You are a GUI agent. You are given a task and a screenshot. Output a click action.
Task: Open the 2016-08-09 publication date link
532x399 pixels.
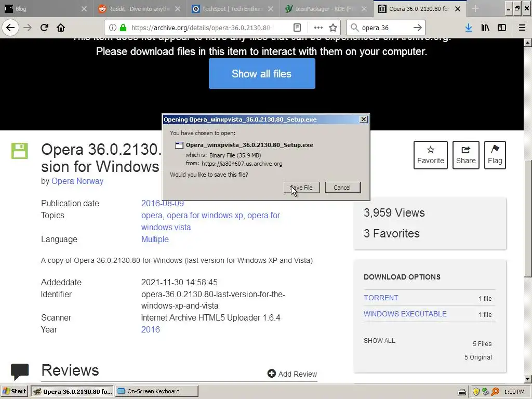click(163, 203)
